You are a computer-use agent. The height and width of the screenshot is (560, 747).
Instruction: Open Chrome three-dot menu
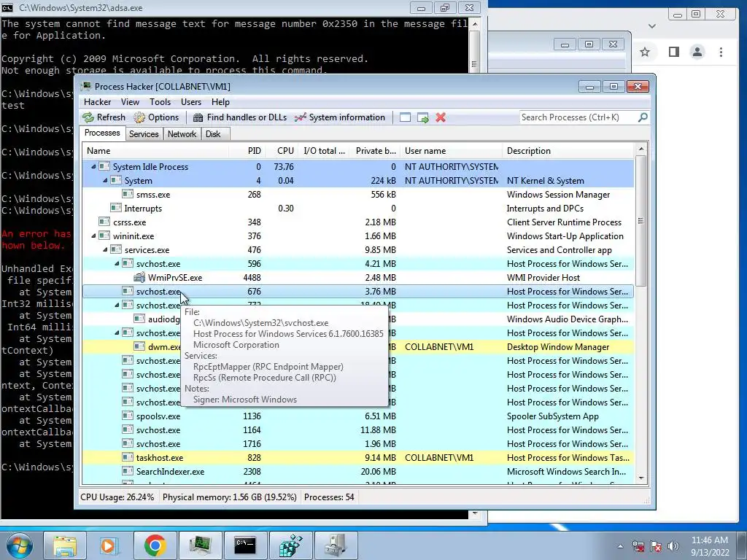721,52
